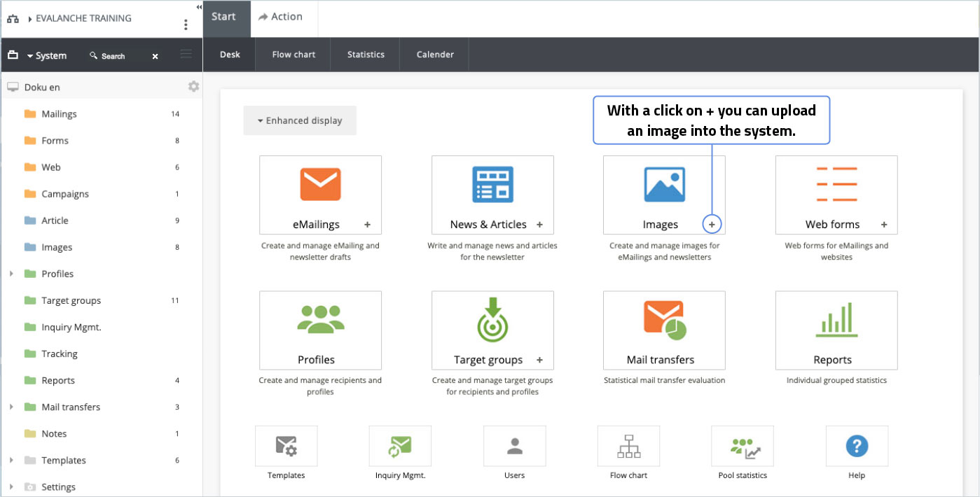Select the Campaigns folder in sidebar
980x497 pixels.
point(64,194)
